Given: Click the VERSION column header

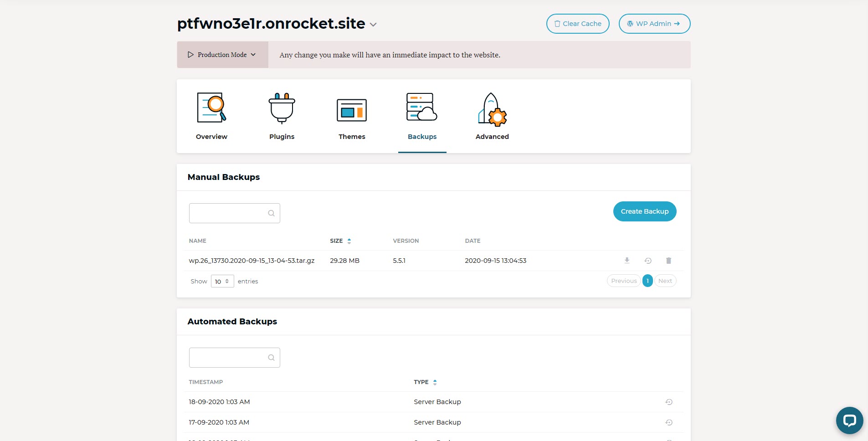Looking at the screenshot, I should point(406,241).
